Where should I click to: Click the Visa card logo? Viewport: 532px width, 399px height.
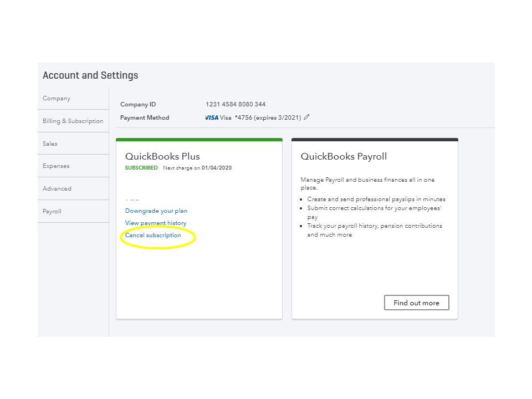(211, 117)
